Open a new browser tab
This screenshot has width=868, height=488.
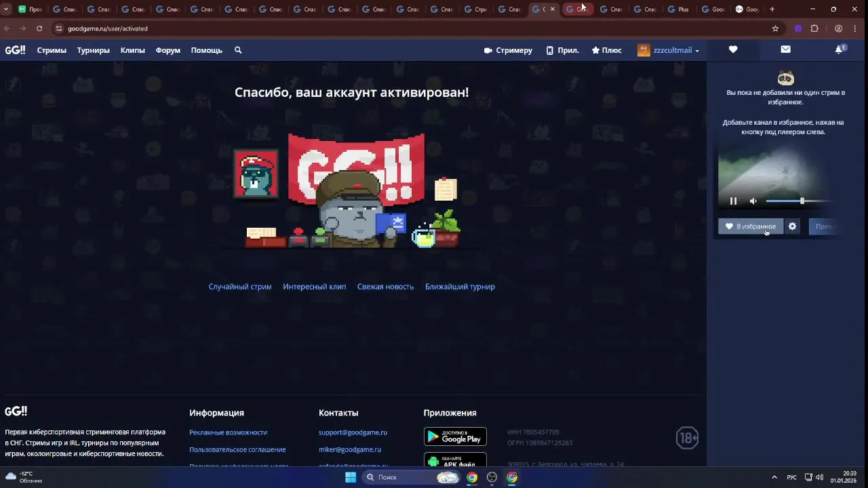pos(772,9)
